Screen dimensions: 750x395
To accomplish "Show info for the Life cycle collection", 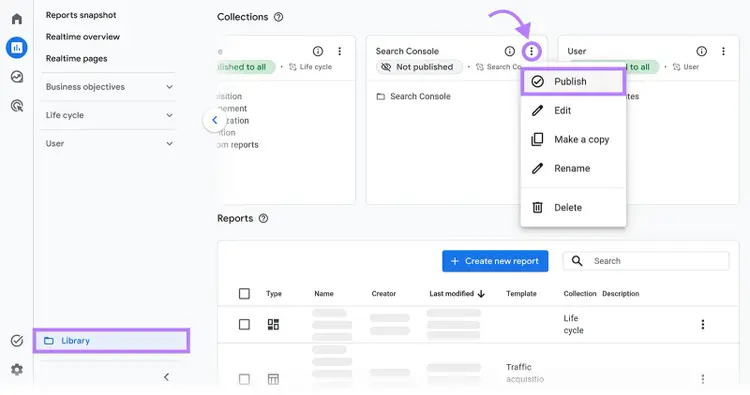I will pyautogui.click(x=318, y=51).
